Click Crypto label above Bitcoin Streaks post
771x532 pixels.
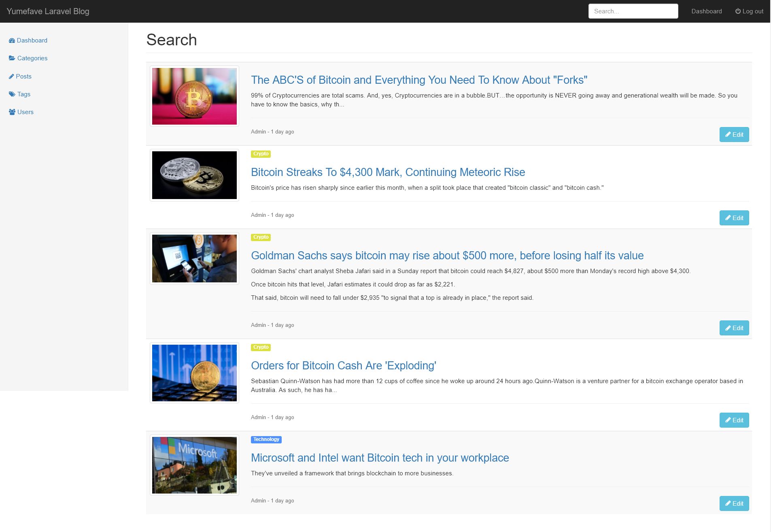click(261, 154)
